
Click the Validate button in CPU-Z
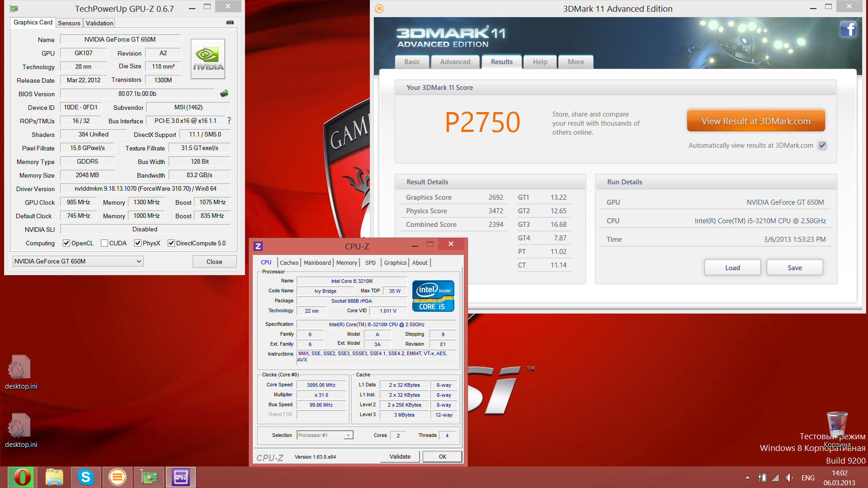click(400, 456)
